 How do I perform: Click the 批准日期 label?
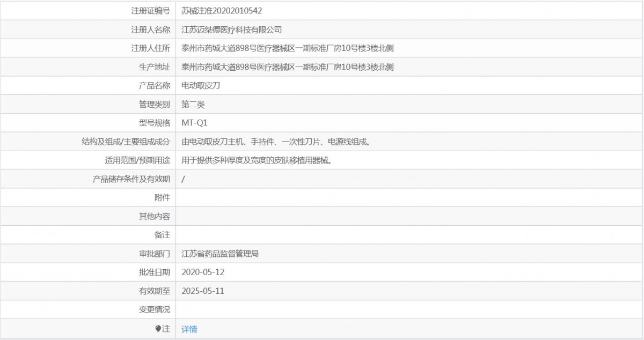tap(155, 272)
